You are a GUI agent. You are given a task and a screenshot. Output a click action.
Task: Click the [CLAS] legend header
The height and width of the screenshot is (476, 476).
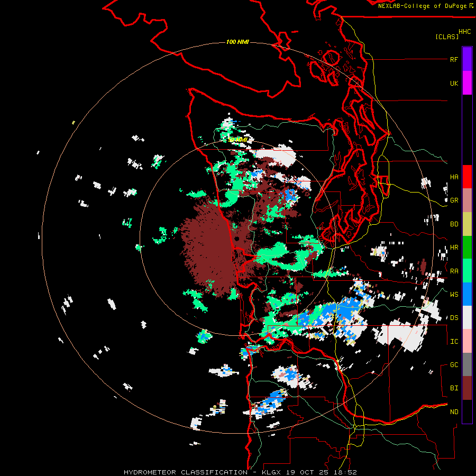coord(447,36)
